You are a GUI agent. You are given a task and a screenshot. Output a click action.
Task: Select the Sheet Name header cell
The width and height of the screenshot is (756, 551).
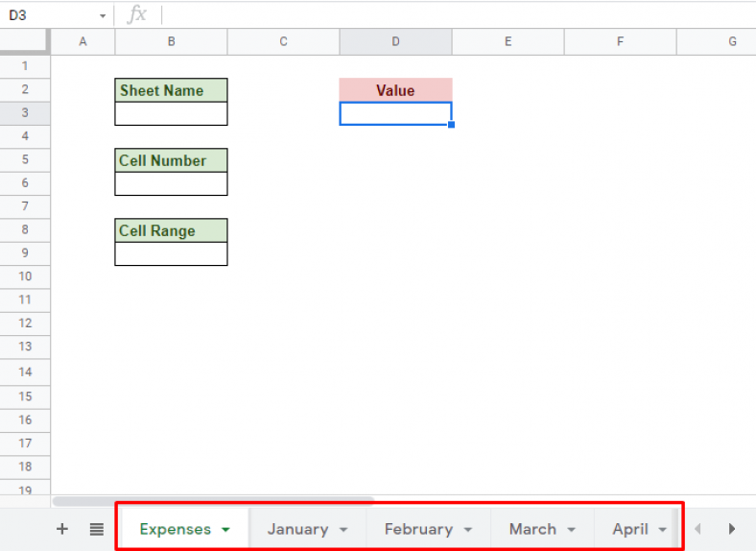(x=171, y=90)
